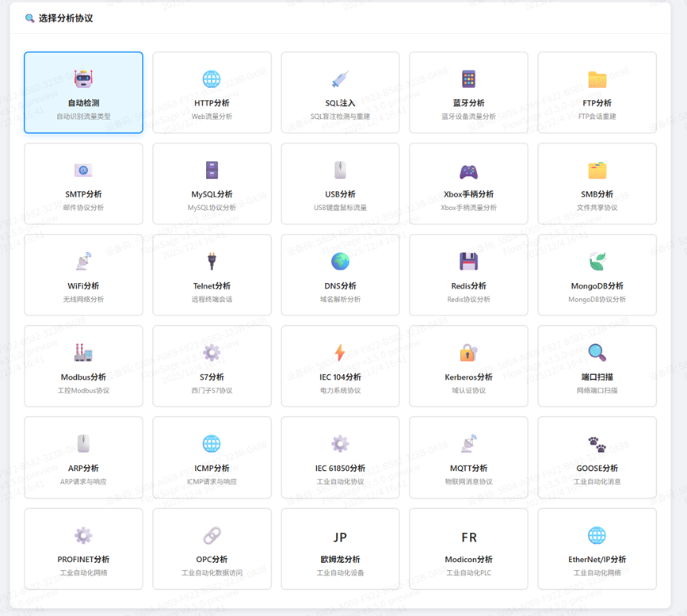Viewport: 687px width, 616px height.
Task: Click the satellite dish icon for WiFi分析
Action: point(83,262)
